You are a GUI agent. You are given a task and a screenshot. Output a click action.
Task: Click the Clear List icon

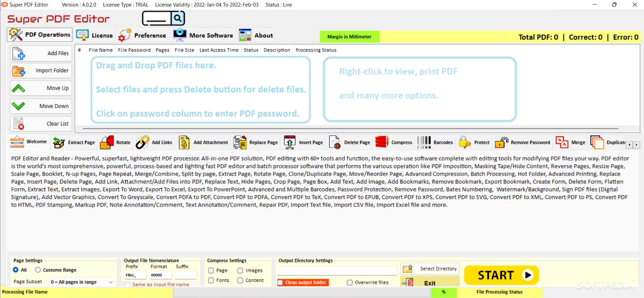(19, 123)
